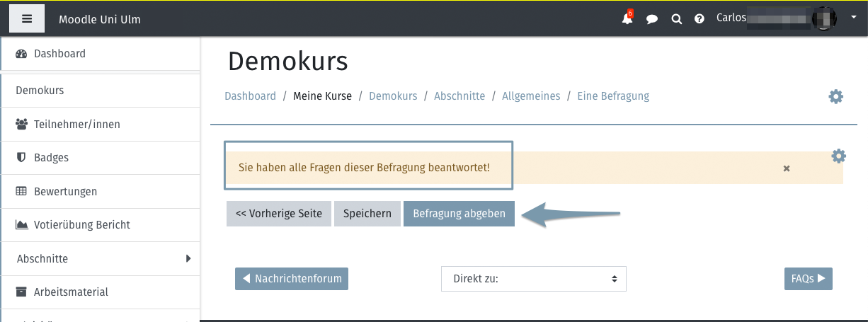Toggle the hamburger side menu
Viewport: 868px width, 322px height.
click(x=27, y=18)
